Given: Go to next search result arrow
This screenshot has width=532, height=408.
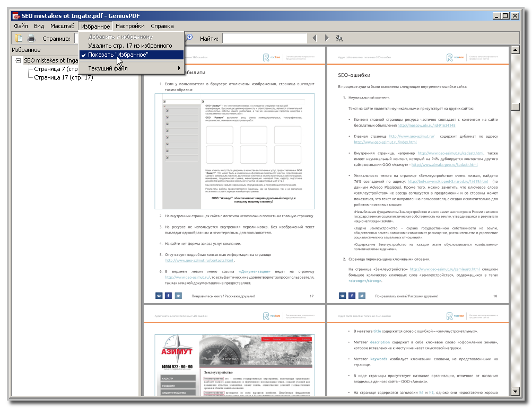Looking at the screenshot, I should click(x=327, y=38).
